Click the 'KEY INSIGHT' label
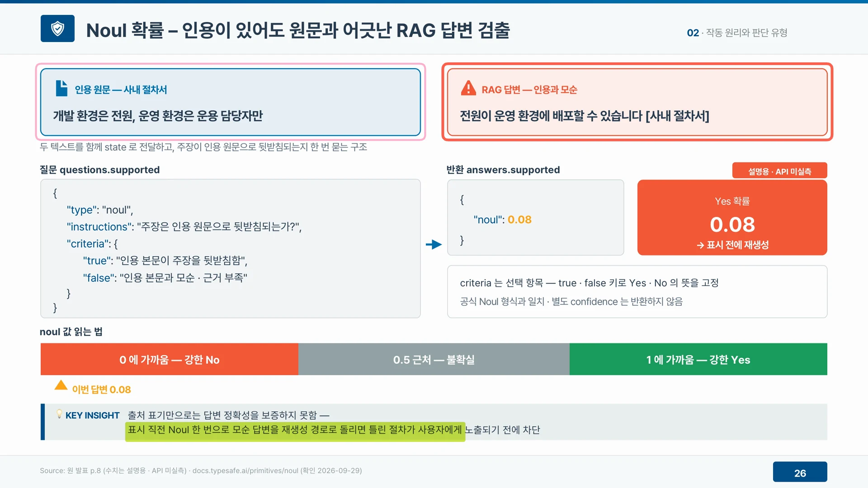This screenshot has width=868, height=488. [x=92, y=415]
